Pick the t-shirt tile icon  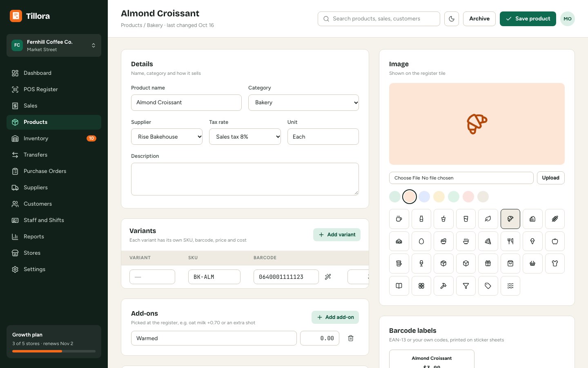pos(555,263)
